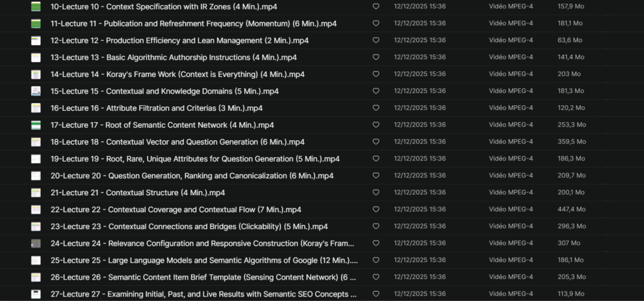Viewport: 644px width, 301px height.
Task: Select '21-Lecture 21 - Contextual Structure' file name
Action: coord(138,193)
